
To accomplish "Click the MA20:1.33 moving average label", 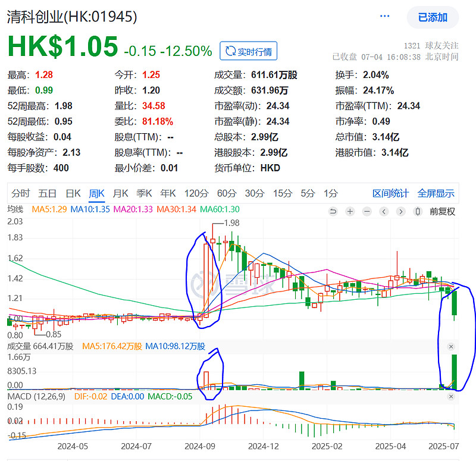I will pos(133,209).
